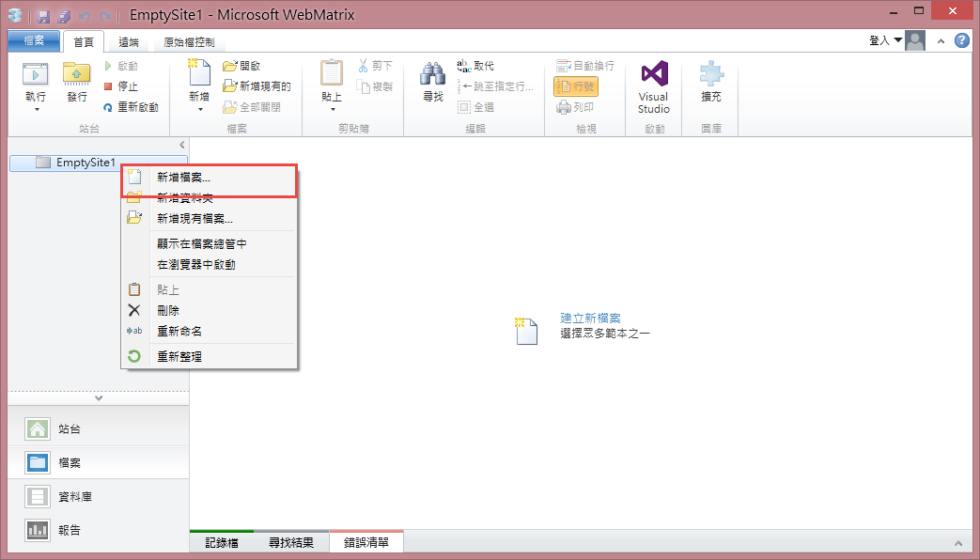This screenshot has height=560, width=980.
Task: Open the help question mark icon
Action: [x=962, y=40]
